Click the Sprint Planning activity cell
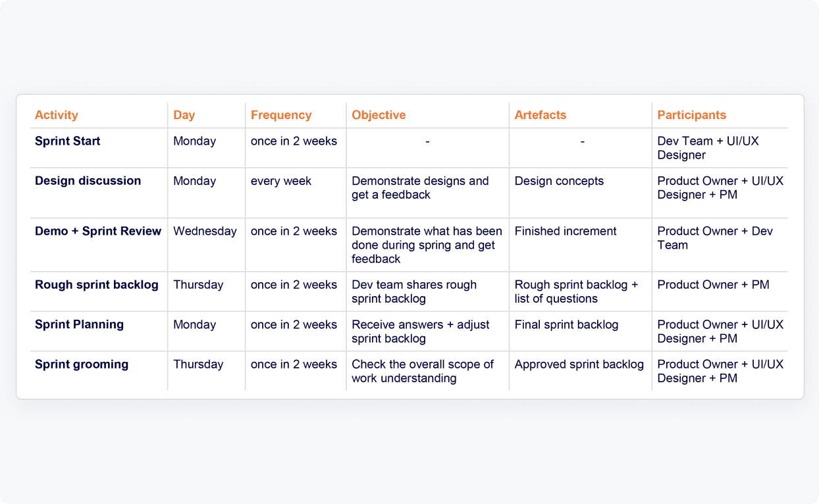Image resolution: width=819 pixels, height=504 pixels. pyautogui.click(x=80, y=324)
